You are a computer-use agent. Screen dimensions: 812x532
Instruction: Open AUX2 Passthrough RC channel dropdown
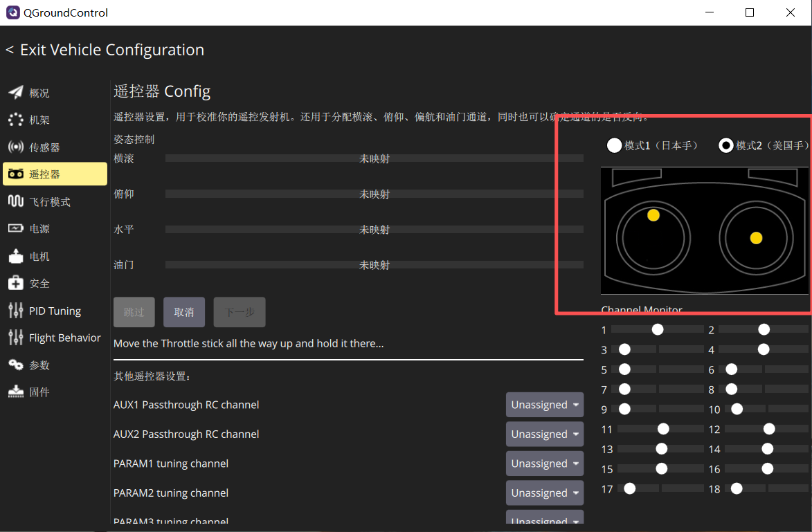545,434
